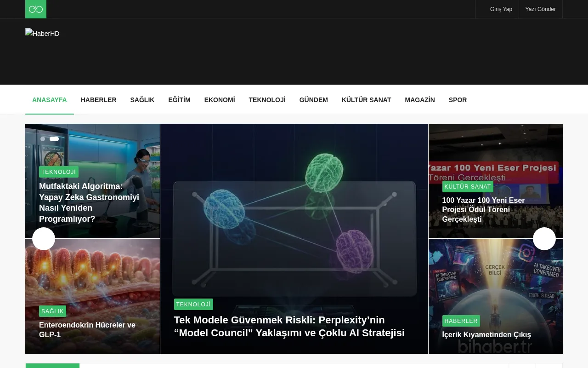Click the SAĞLIK badge on the Enteroendokrin article
The image size is (588, 368).
click(x=52, y=311)
